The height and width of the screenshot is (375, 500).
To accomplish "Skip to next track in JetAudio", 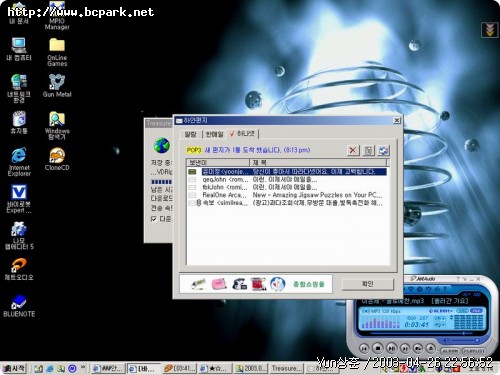I will click(x=405, y=348).
